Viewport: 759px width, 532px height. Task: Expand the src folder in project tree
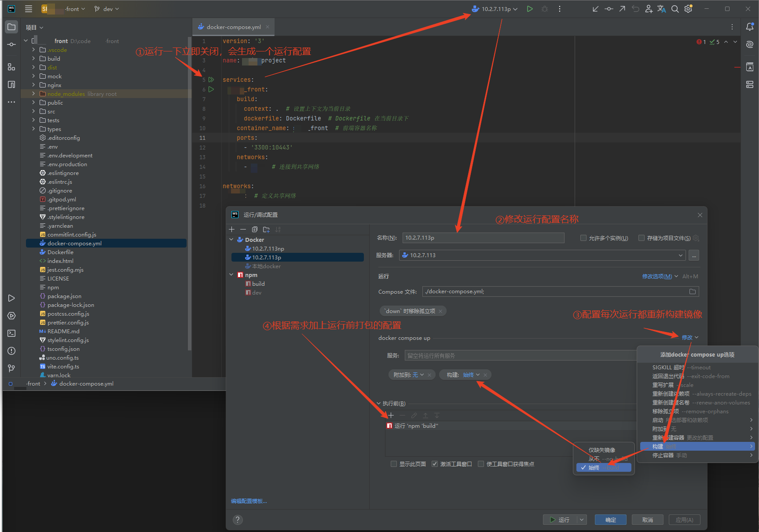point(33,111)
